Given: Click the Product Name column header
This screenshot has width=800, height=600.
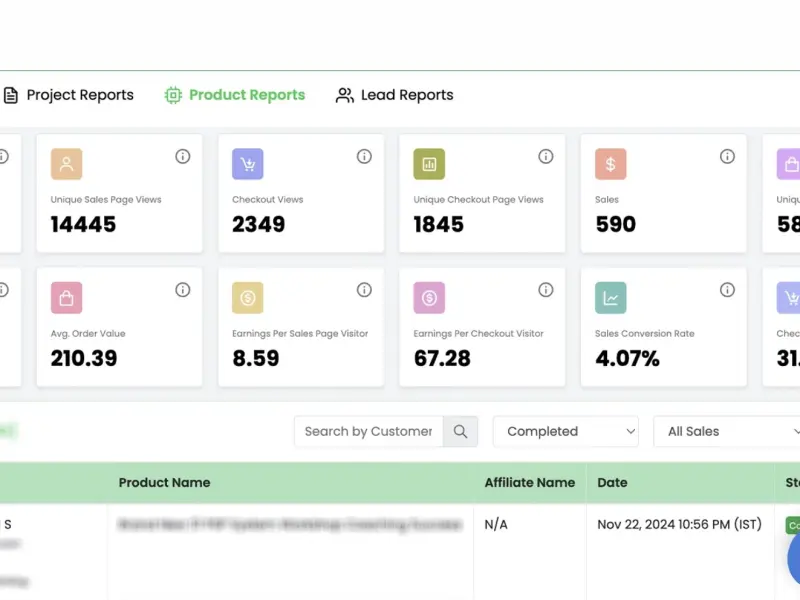Looking at the screenshot, I should [164, 483].
